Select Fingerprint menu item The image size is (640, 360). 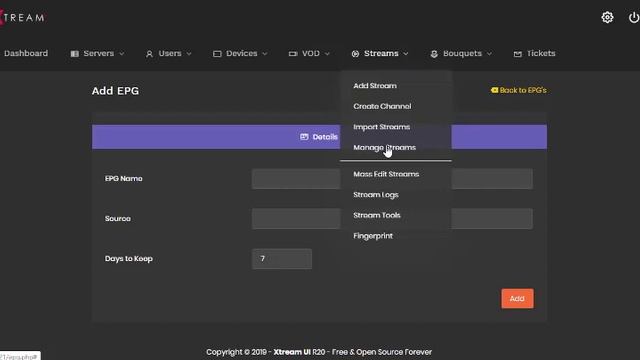click(373, 236)
